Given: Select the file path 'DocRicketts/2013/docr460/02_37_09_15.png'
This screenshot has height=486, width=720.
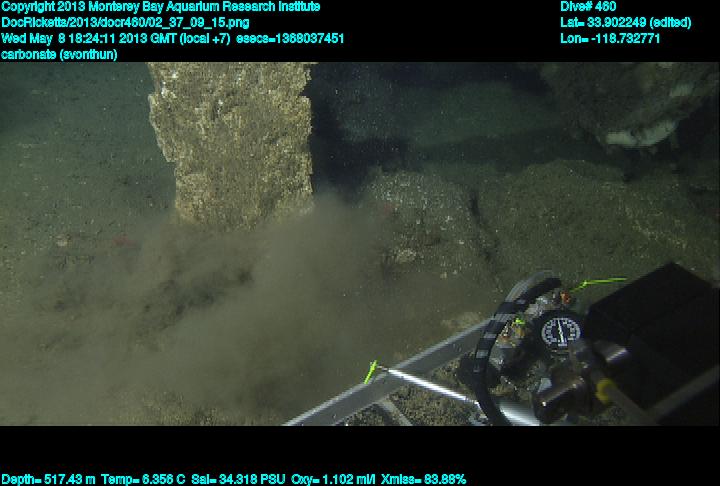Looking at the screenshot, I should click(125, 23).
